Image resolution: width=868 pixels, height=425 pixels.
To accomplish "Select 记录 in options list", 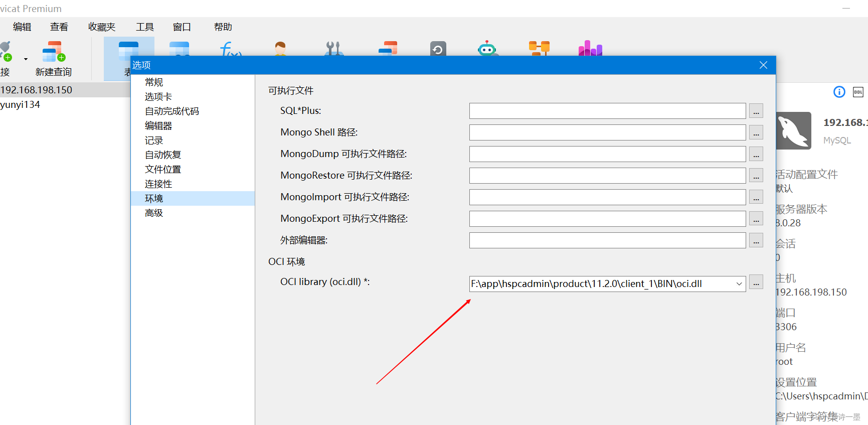I will (x=193, y=140).
